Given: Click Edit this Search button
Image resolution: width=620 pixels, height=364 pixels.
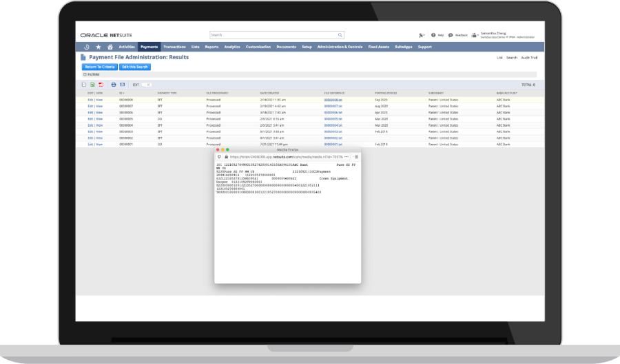Looking at the screenshot, I should (135, 67).
